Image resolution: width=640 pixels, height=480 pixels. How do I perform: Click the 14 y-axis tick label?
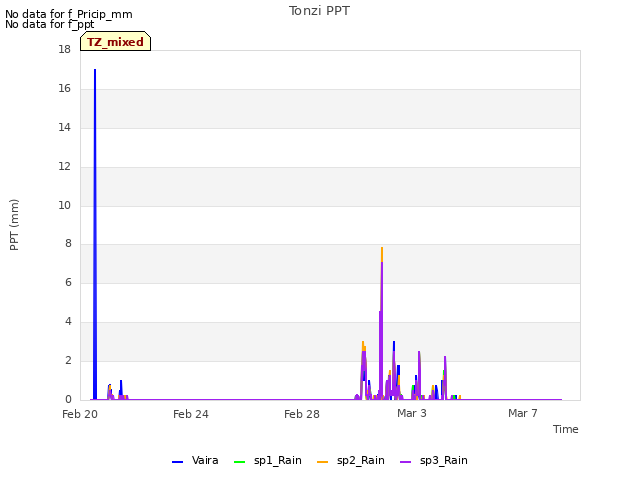[64, 127]
